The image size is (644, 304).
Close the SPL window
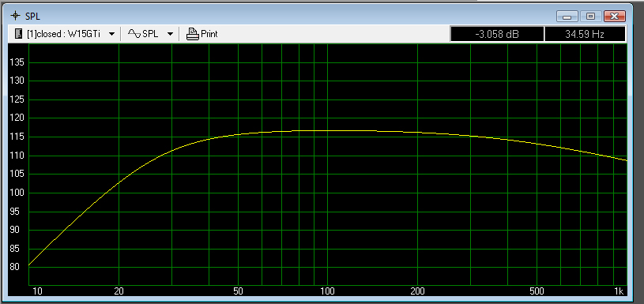[615, 17]
